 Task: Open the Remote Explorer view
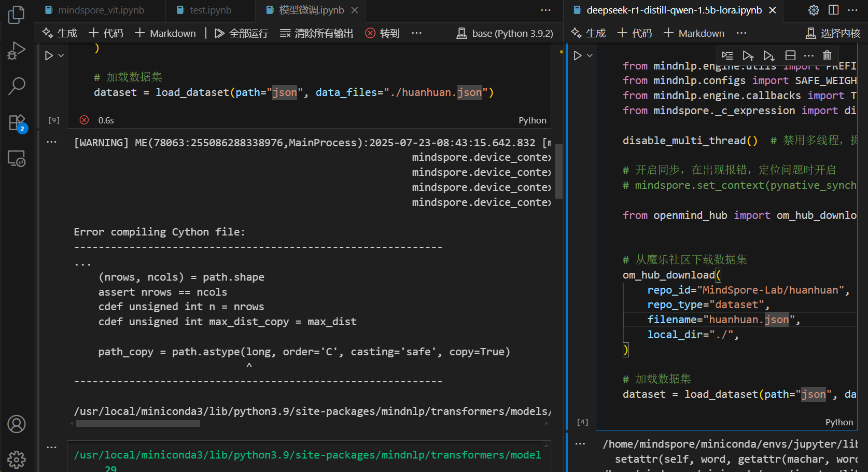pyautogui.click(x=17, y=159)
